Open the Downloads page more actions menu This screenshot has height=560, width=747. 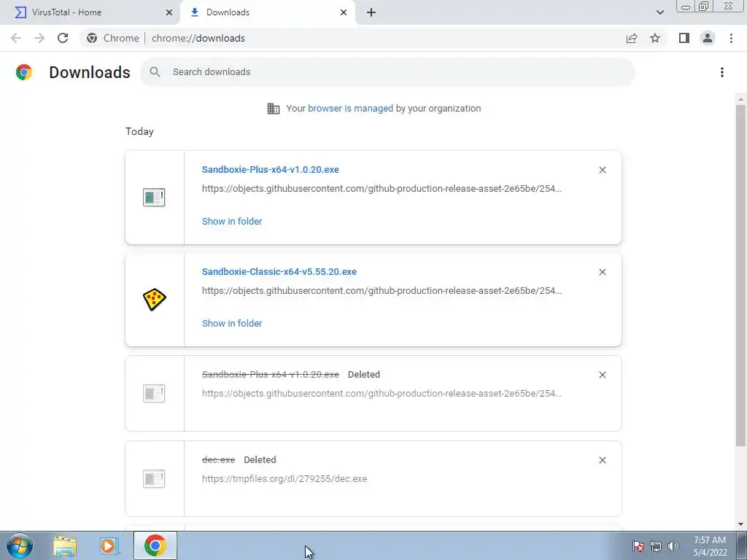point(722,72)
